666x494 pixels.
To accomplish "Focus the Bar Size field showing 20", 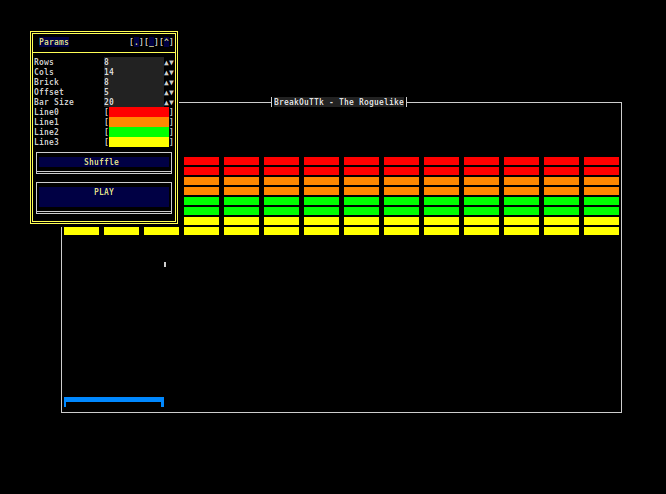I will click(134, 102).
